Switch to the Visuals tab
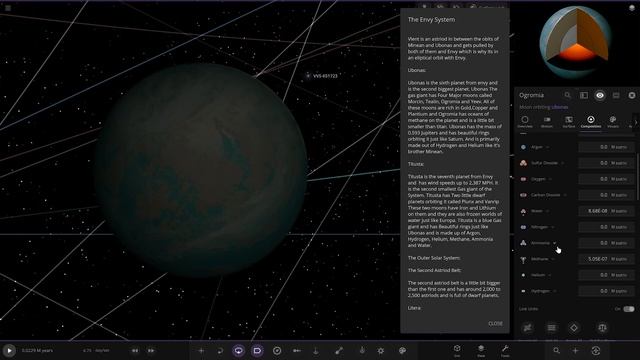The image size is (640, 360). (x=613, y=122)
